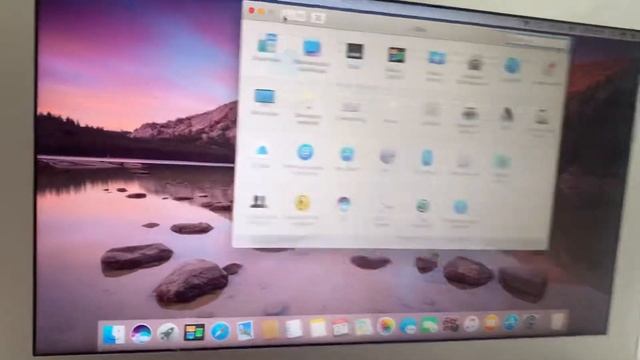Open the Siri preferences pane
Image resolution: width=640 pixels, height=360 pixels.
344,204
